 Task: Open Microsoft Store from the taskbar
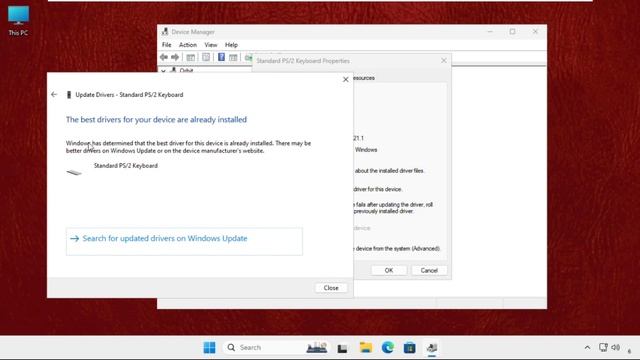tap(409, 347)
